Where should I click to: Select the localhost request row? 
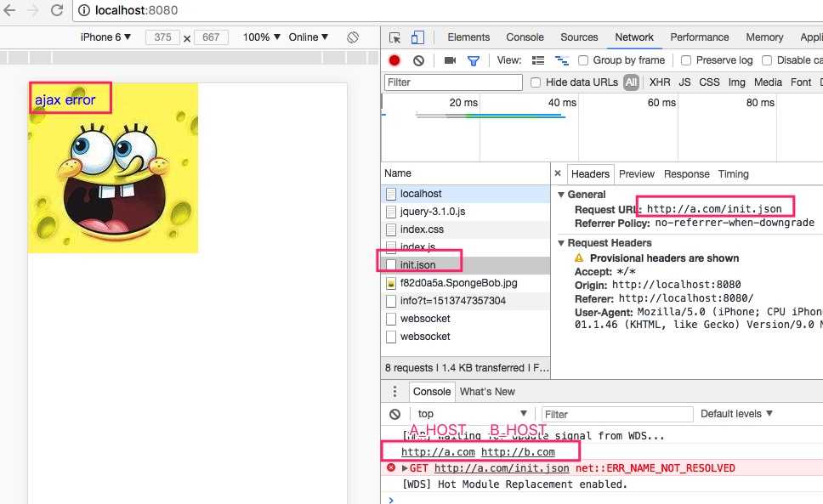[x=466, y=194]
